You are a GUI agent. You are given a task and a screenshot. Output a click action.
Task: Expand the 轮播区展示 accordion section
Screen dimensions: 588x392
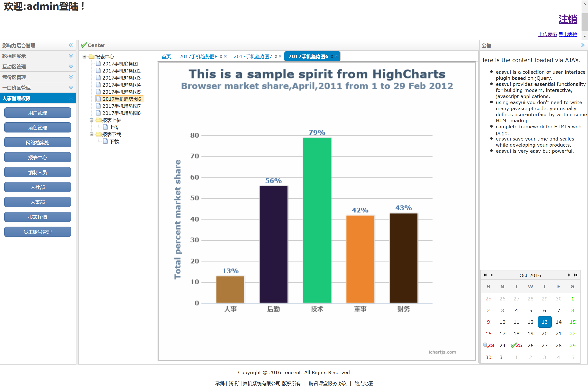[x=71, y=56]
